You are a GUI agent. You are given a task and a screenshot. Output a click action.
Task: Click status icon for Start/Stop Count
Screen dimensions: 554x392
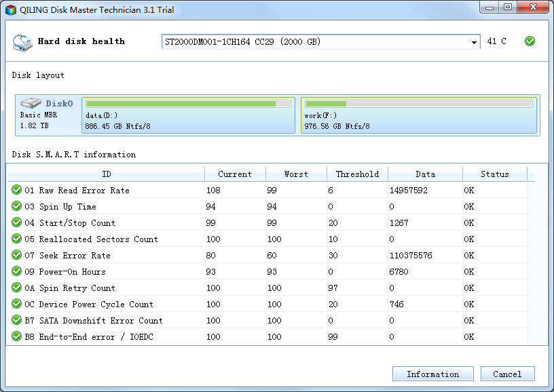pos(16,222)
